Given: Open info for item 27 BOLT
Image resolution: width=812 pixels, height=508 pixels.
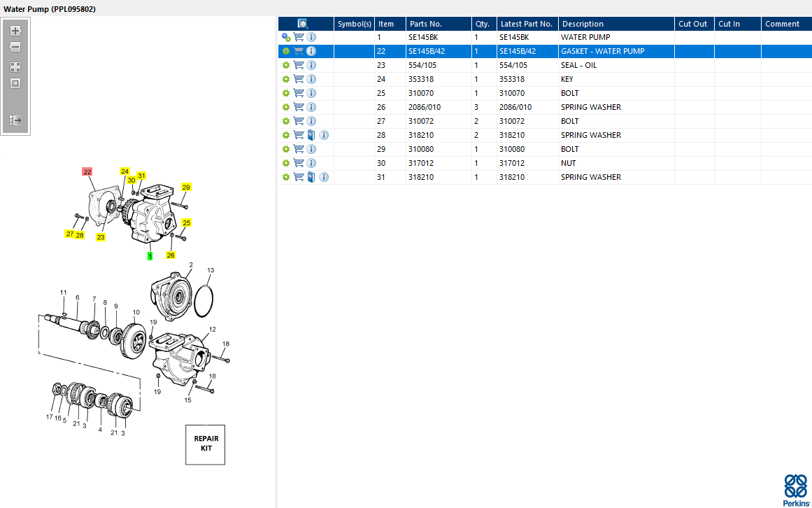Looking at the screenshot, I should click(311, 121).
